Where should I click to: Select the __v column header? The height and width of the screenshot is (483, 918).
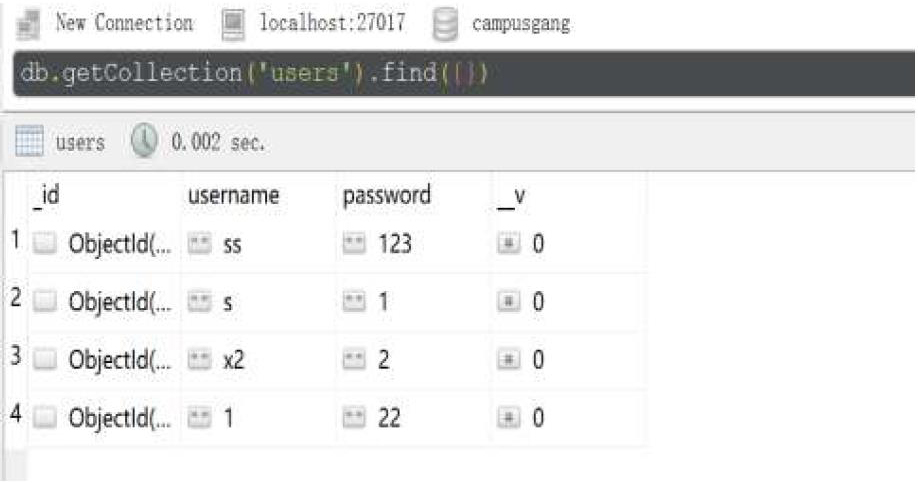coord(511,197)
